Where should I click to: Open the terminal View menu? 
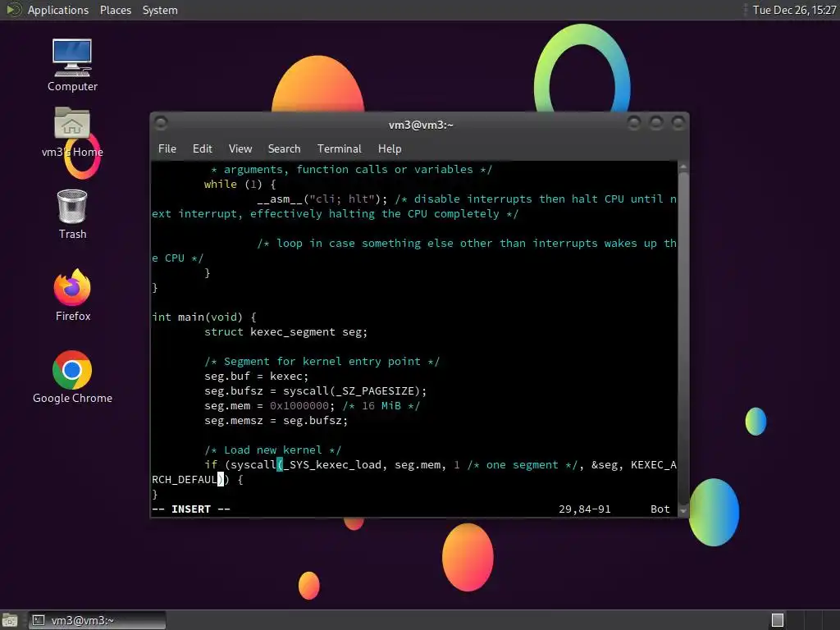pyautogui.click(x=240, y=149)
